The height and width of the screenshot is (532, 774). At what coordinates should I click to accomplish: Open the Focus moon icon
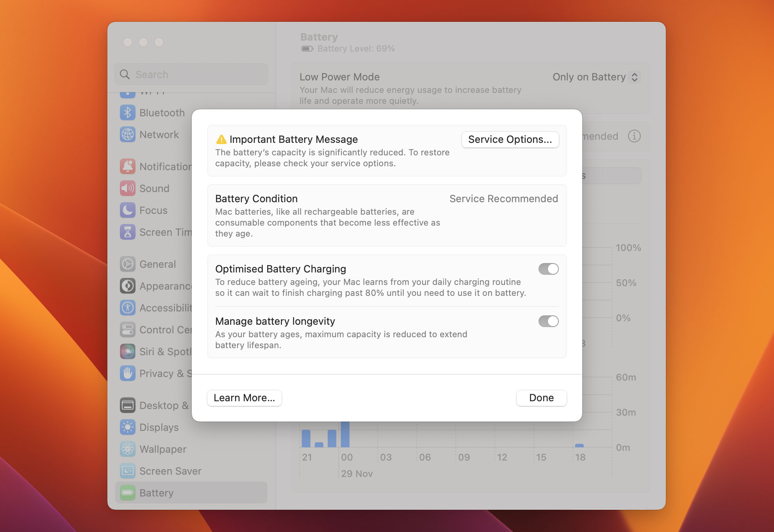[128, 210]
